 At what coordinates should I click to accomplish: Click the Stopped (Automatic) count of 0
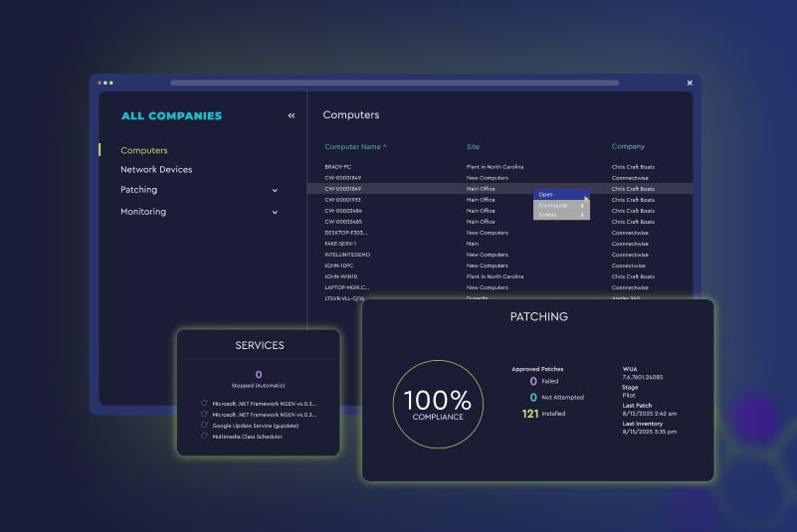click(259, 375)
